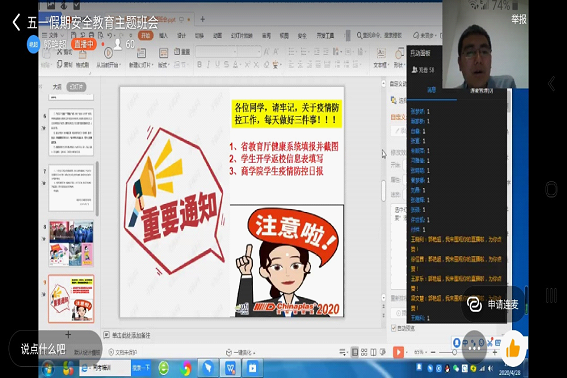Click the add-slide plus below thumbnails
The image size is (567, 378).
[68, 335]
